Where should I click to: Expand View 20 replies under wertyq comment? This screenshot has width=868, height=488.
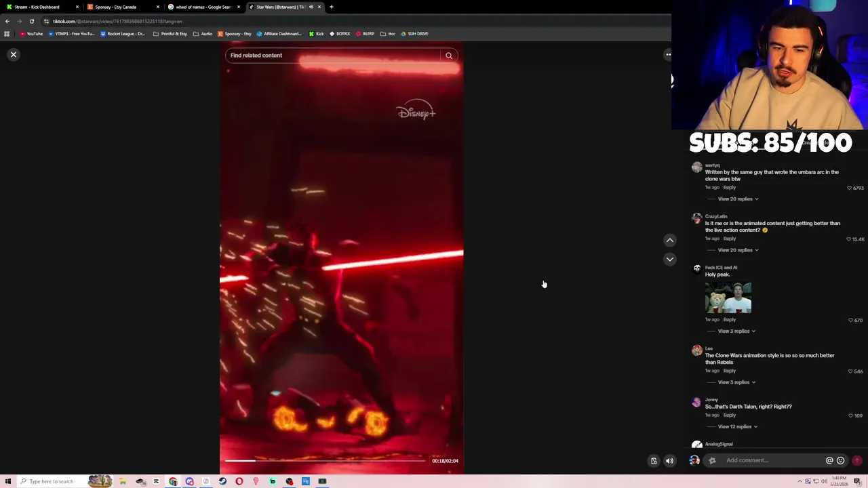(x=738, y=199)
